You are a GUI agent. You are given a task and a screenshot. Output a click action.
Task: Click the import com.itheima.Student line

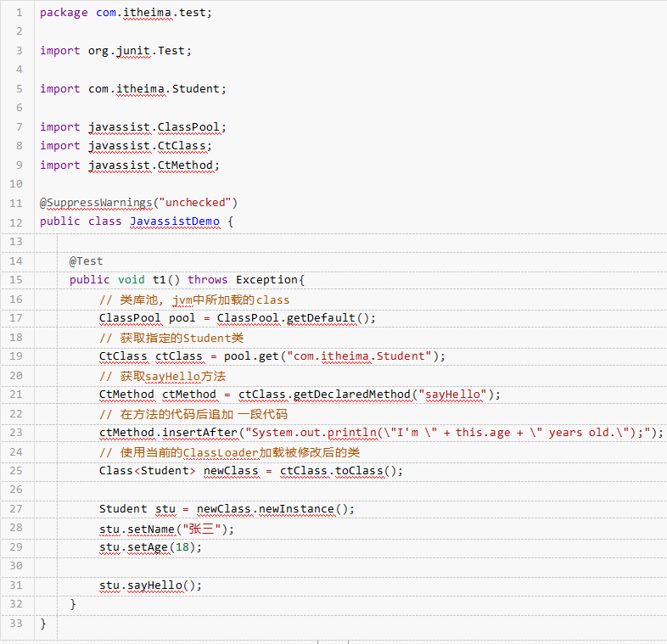point(133,89)
